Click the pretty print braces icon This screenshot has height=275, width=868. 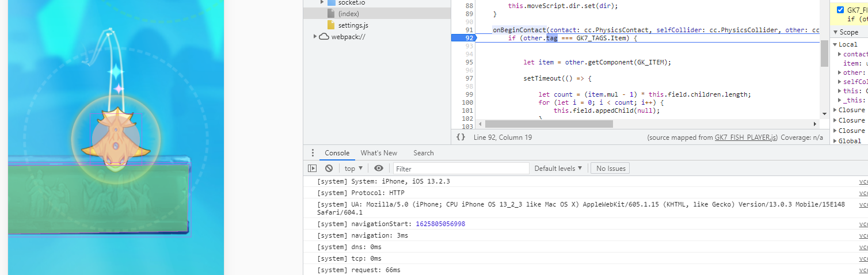[x=460, y=137]
